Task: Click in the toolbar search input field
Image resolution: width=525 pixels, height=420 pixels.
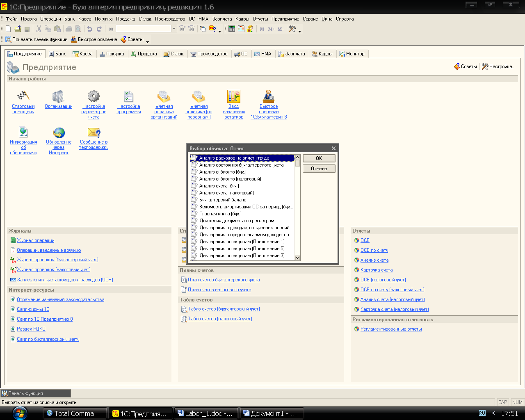Action: click(x=144, y=29)
